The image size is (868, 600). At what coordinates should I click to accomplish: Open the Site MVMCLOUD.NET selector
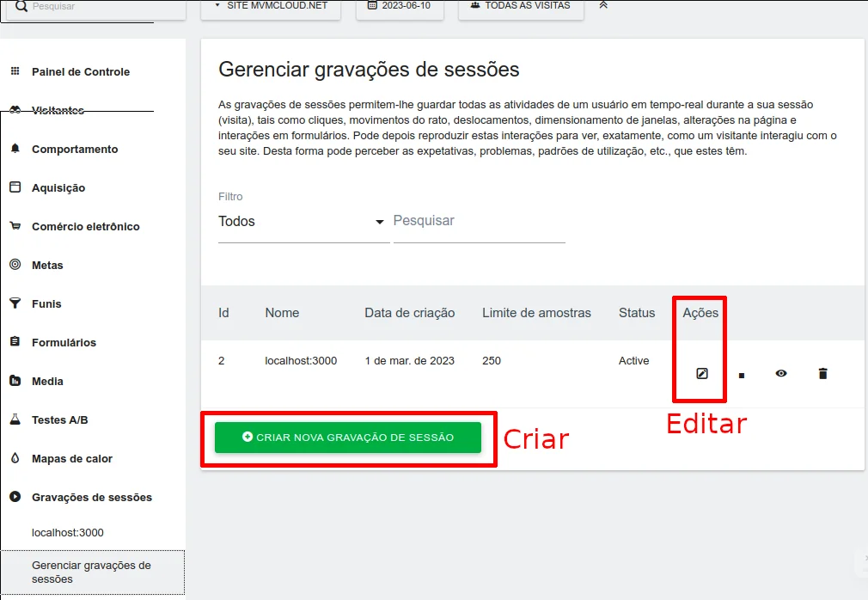click(271, 6)
